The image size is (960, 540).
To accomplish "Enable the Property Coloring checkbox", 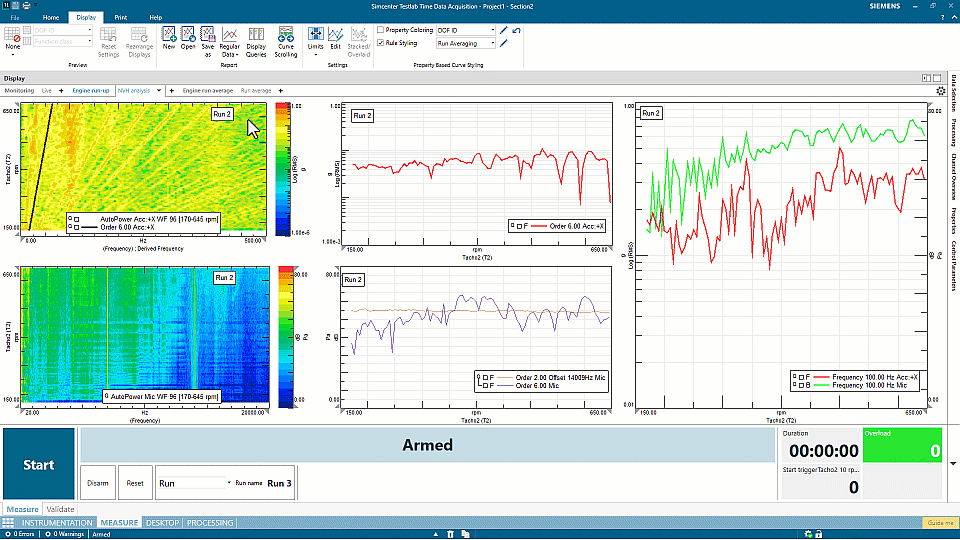I will tap(380, 30).
